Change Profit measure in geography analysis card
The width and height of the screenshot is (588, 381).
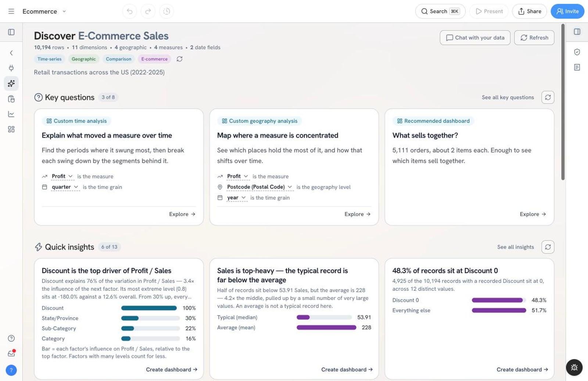[x=237, y=177]
